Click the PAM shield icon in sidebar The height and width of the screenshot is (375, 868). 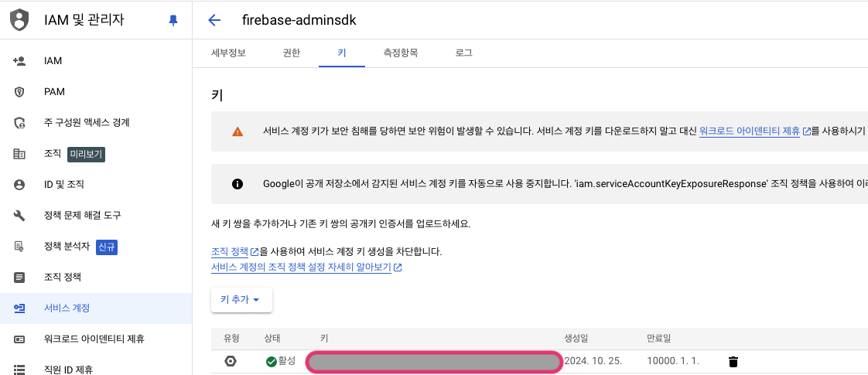pos(20,92)
